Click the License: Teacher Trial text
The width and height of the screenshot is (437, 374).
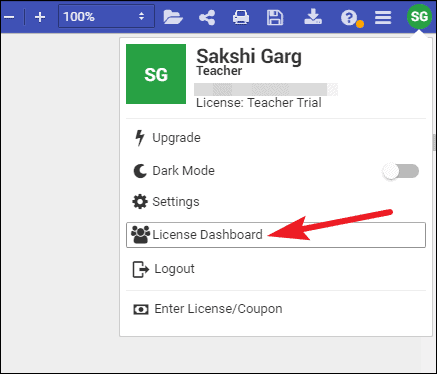259,103
